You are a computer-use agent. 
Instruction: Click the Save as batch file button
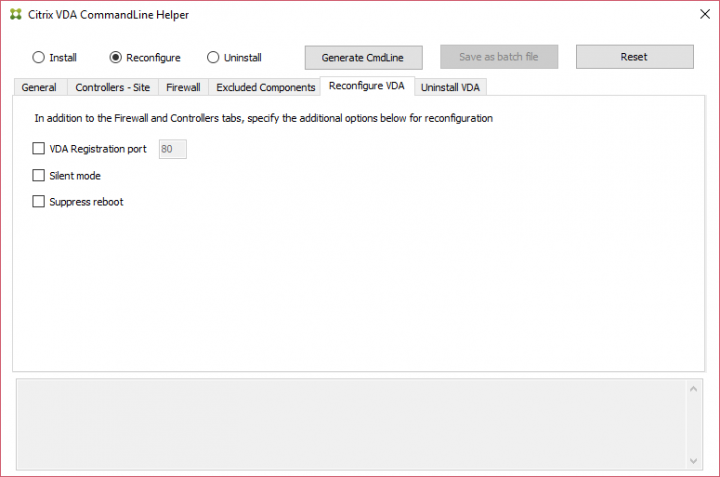click(x=499, y=57)
